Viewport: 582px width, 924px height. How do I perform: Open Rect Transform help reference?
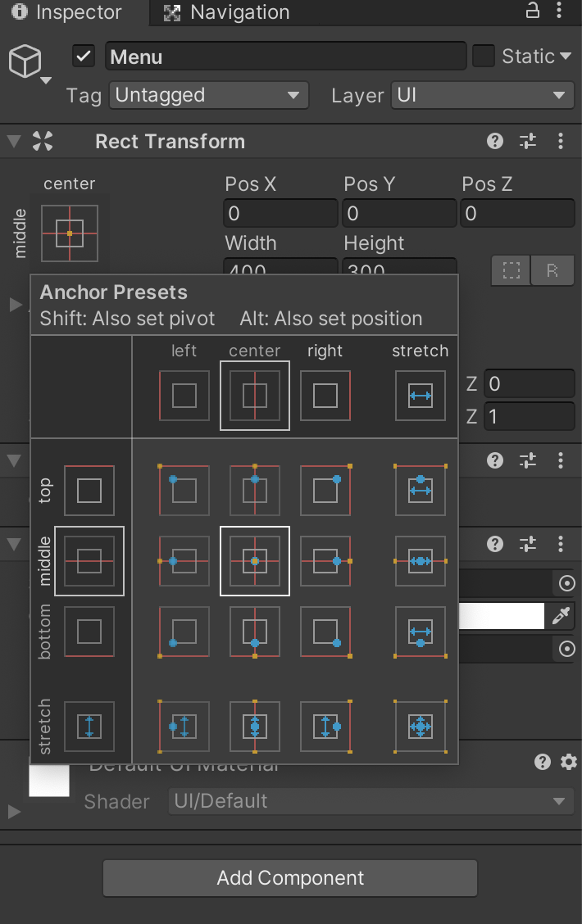(x=494, y=141)
